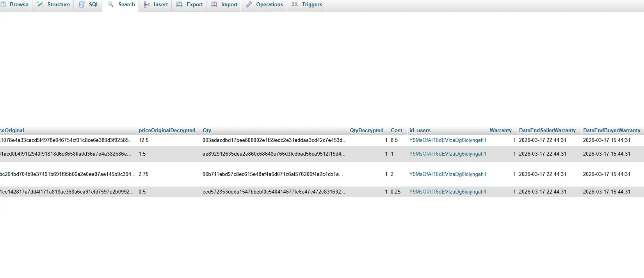Click the Browse tab icon
Viewport: 644px width, 278px height.
(x=3, y=5)
